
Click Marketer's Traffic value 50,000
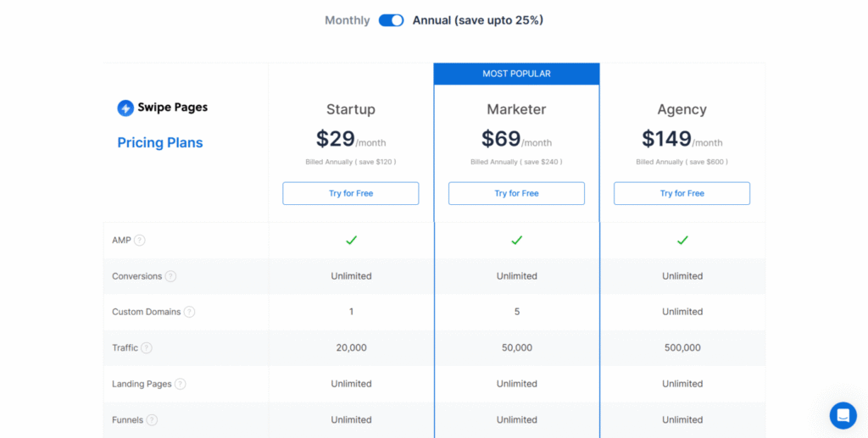pyautogui.click(x=516, y=348)
